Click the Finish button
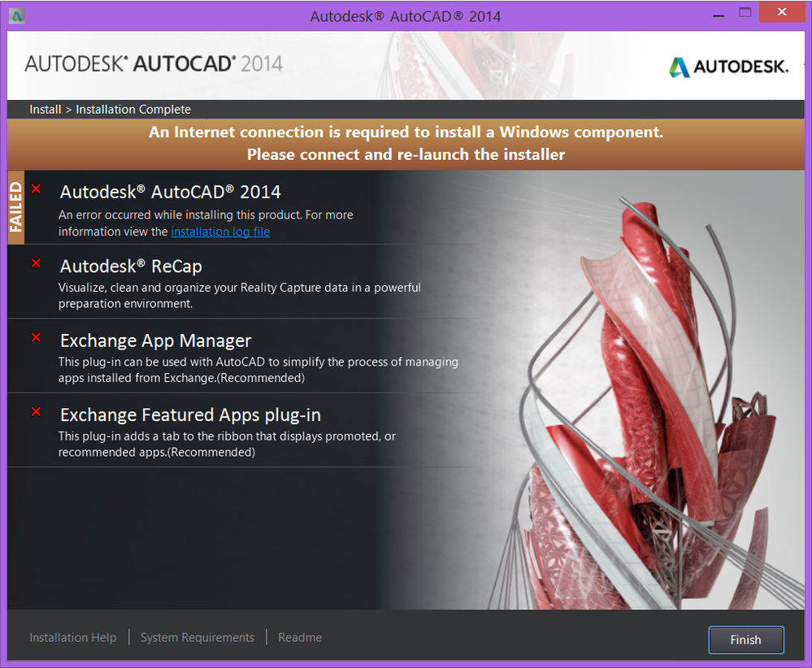Viewport: 812px width, 668px height. pos(745,640)
